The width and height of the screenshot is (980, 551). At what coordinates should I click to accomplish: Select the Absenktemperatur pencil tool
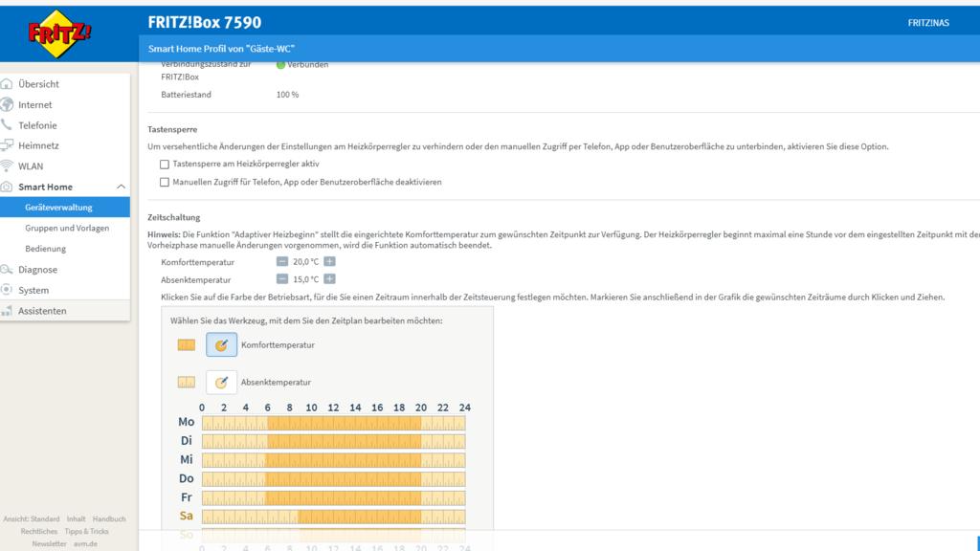(x=221, y=383)
